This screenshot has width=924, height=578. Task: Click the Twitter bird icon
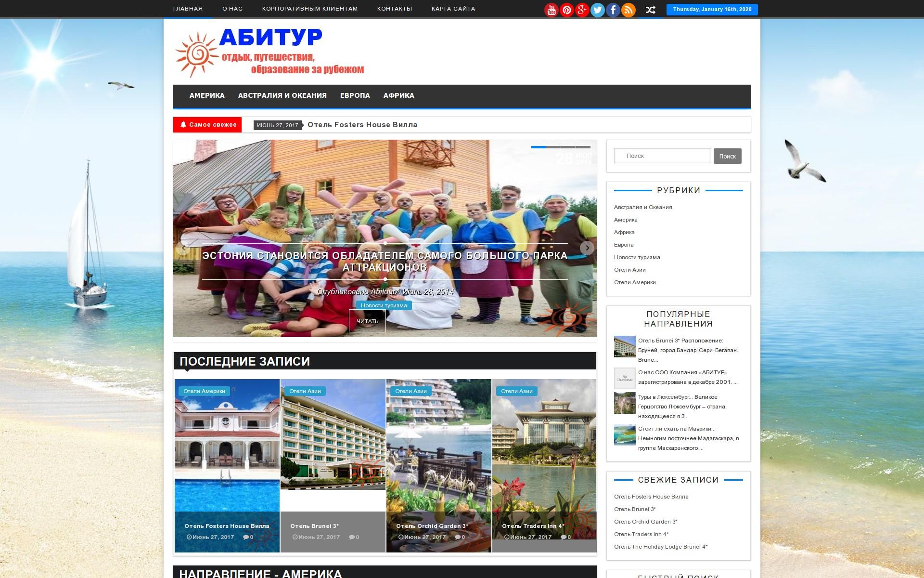click(597, 10)
